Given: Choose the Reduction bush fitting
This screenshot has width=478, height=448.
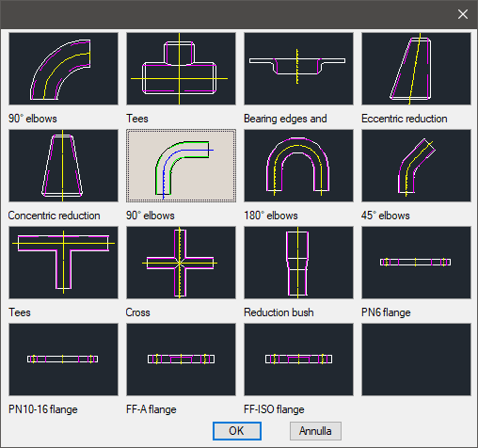Looking at the screenshot, I should tap(298, 263).
